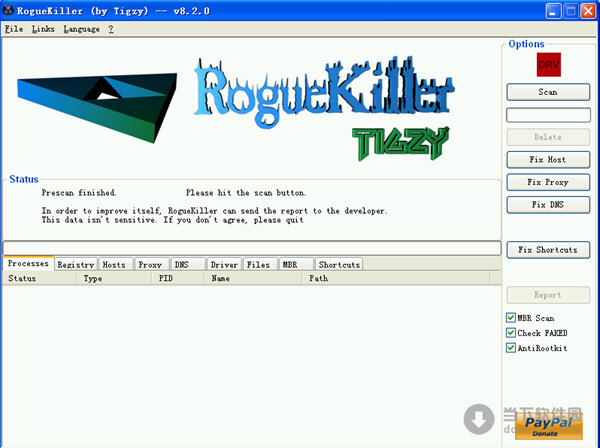The width and height of the screenshot is (600, 448).
Task: Start a scan with Scan button
Action: tap(548, 92)
